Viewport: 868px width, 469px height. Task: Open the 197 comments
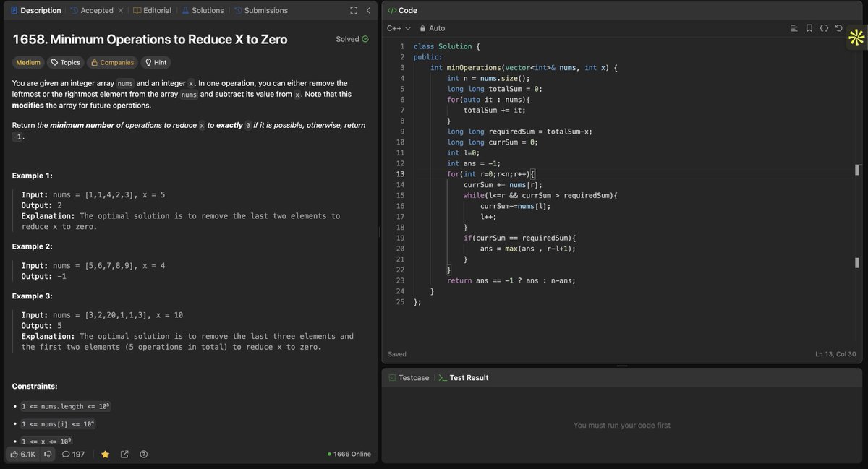pos(73,454)
